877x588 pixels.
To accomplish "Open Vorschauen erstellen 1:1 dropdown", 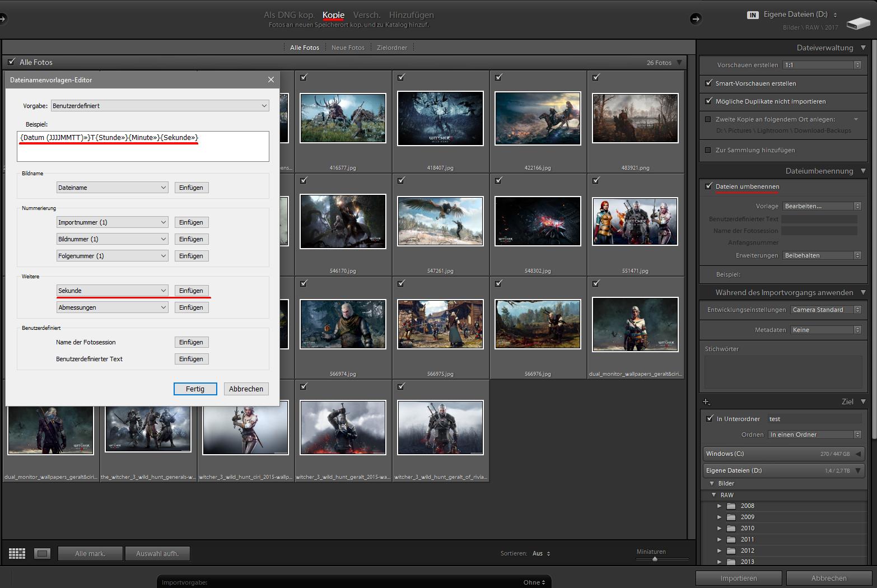I will coord(822,65).
